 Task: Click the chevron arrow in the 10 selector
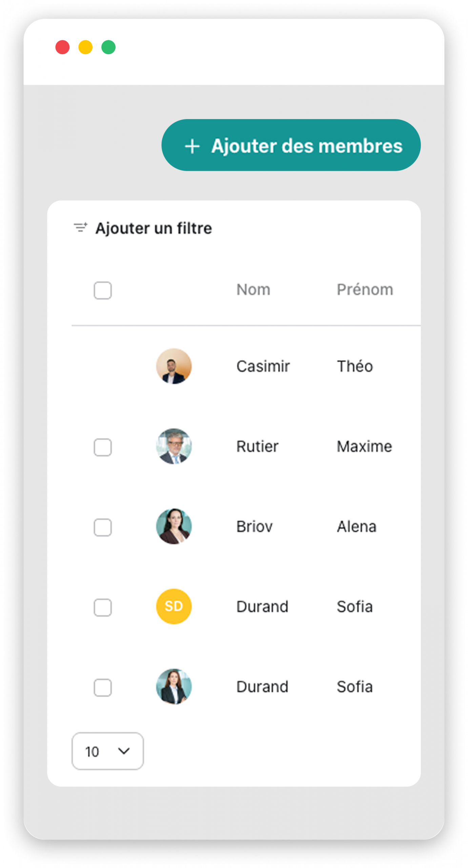click(124, 751)
